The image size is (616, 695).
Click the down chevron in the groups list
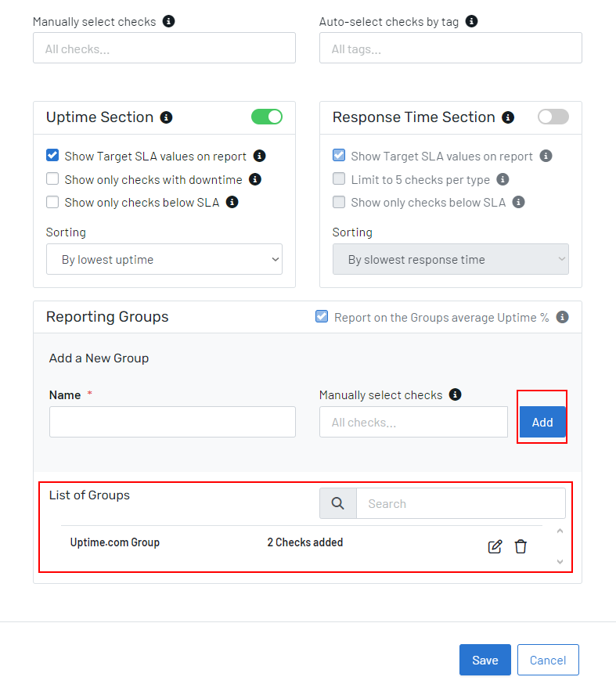click(560, 561)
